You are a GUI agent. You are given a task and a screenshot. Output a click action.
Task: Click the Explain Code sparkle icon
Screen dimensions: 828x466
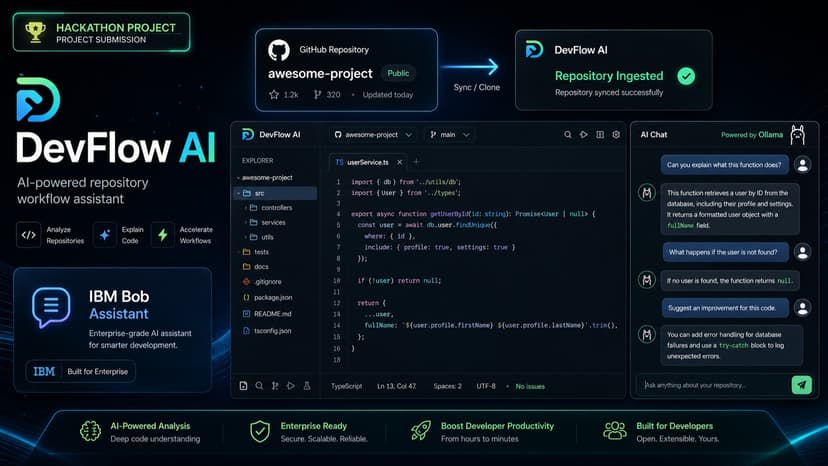105,235
